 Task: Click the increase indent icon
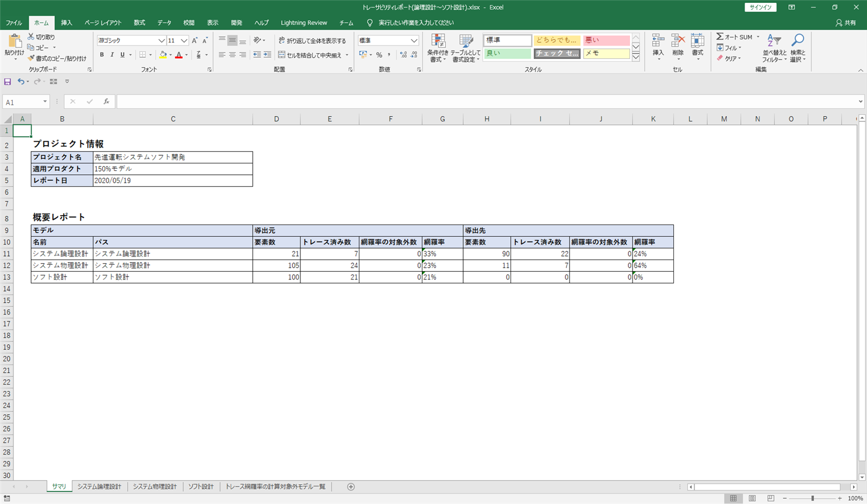267,55
